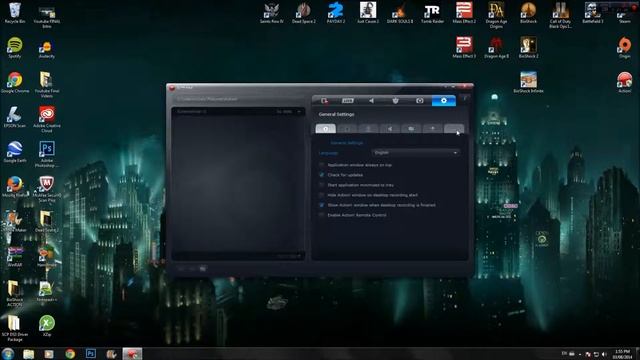
Task: Uncheck Check for updates
Action: coord(322,175)
